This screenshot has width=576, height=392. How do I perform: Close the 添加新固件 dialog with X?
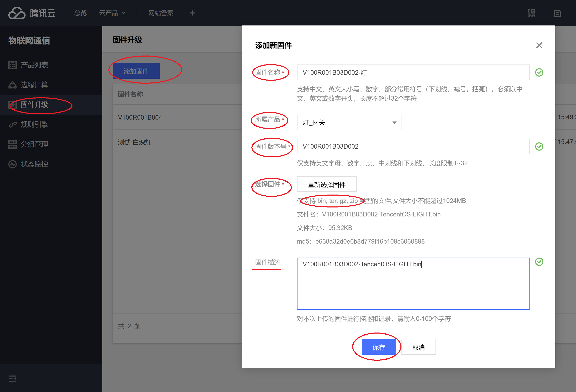pyautogui.click(x=539, y=45)
